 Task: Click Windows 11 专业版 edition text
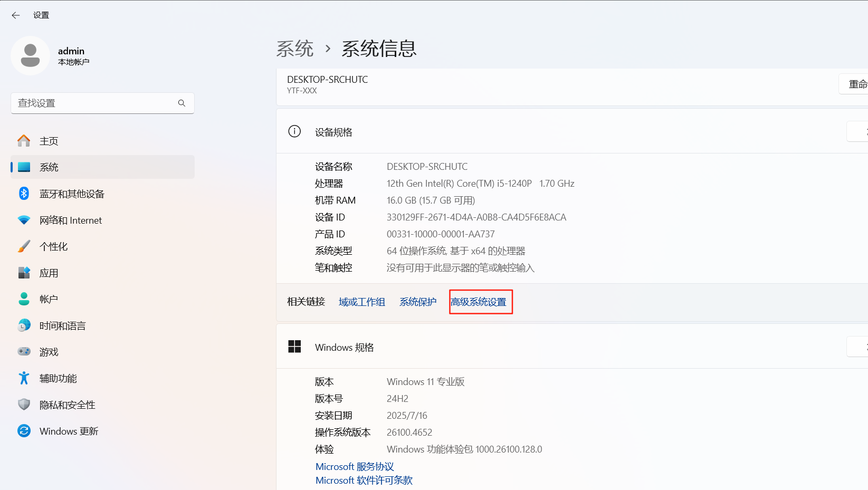click(x=426, y=382)
